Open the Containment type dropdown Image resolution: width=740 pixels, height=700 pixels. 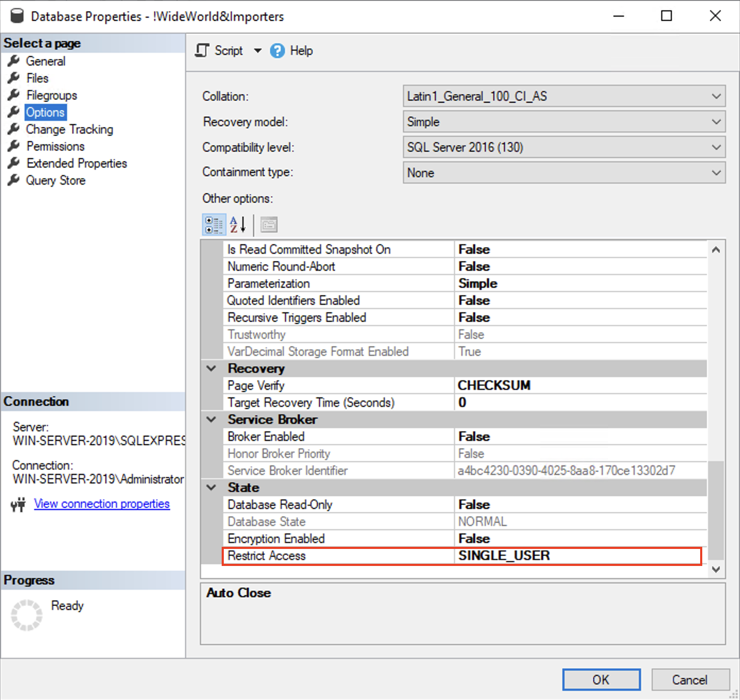click(x=564, y=173)
